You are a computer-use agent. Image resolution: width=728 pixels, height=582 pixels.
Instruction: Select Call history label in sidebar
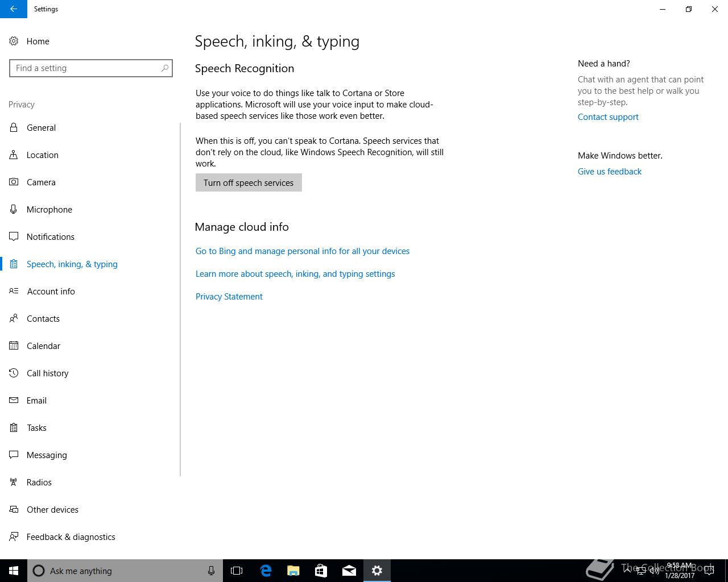pos(48,373)
